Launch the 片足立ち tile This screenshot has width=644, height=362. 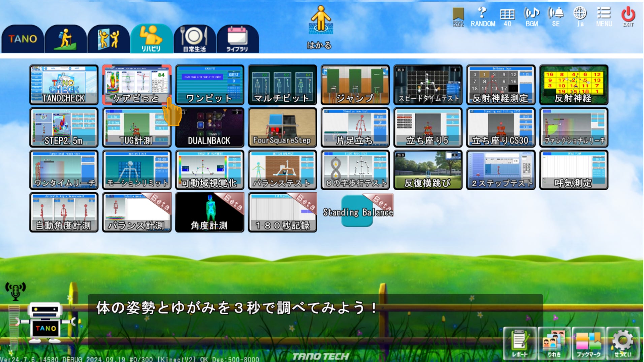(x=355, y=127)
